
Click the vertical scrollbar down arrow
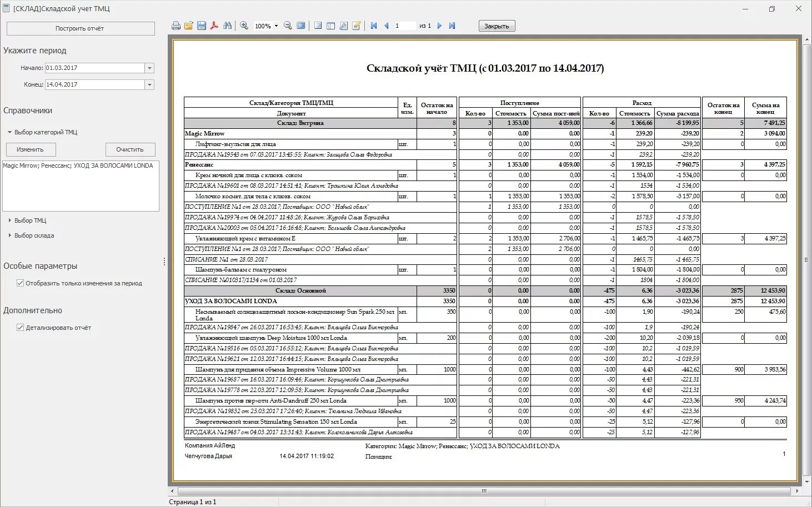click(x=808, y=482)
